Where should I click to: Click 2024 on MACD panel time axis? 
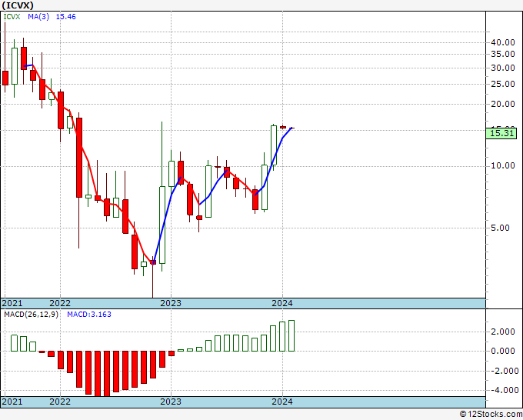(282, 402)
